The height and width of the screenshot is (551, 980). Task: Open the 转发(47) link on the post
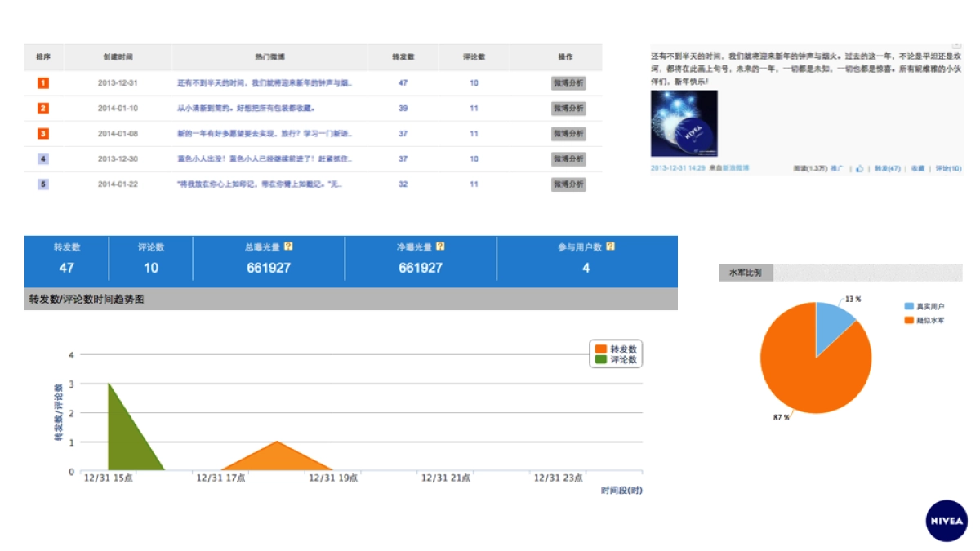tap(886, 168)
